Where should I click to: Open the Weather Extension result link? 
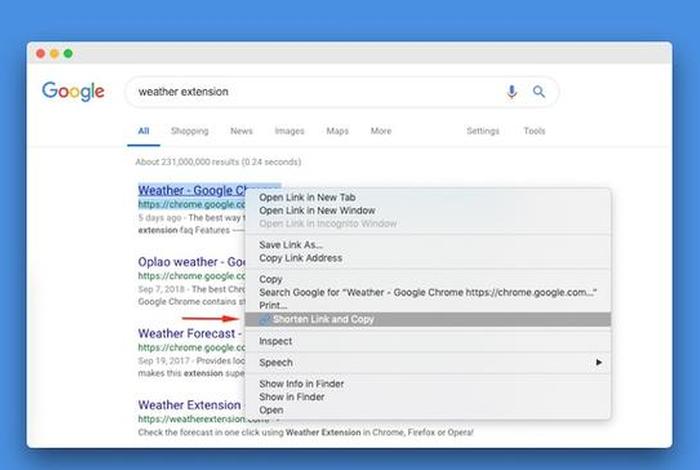[190, 405]
